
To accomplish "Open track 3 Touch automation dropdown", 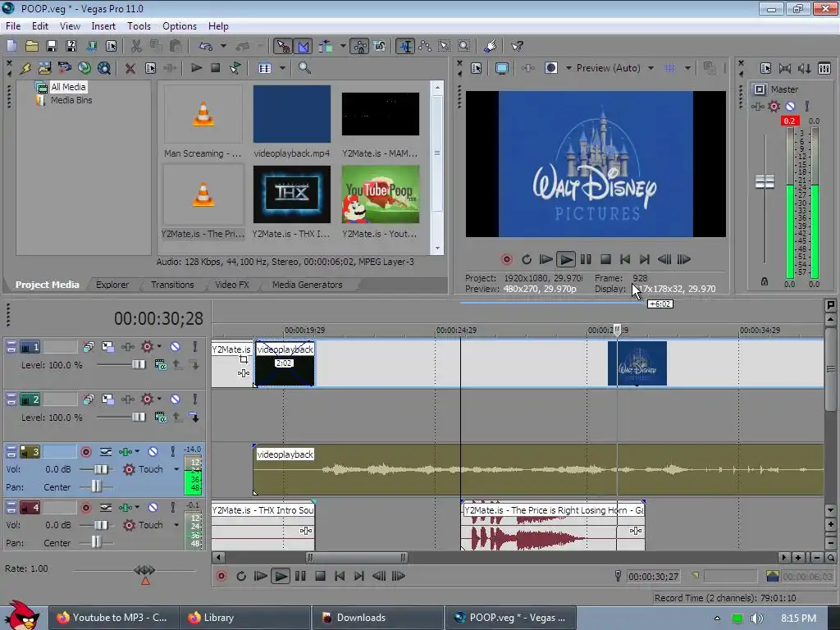I will (x=176, y=468).
